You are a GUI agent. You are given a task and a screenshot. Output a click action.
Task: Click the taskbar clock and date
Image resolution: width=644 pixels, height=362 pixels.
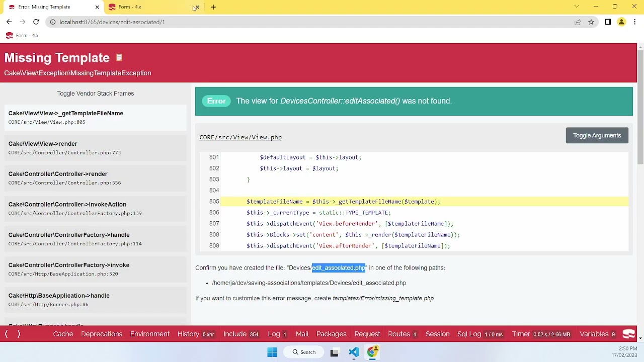tap(624, 352)
